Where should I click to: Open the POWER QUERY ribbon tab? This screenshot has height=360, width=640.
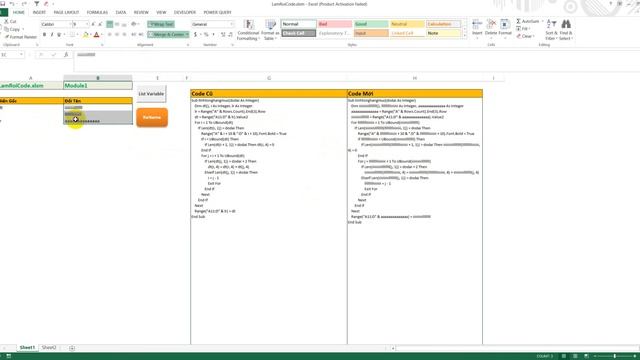(217, 13)
